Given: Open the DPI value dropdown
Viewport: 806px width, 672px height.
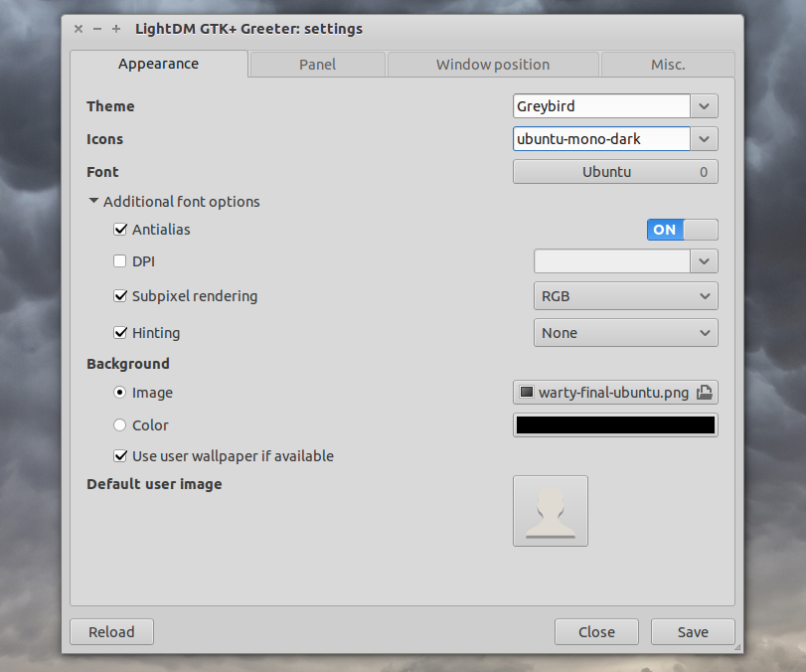Looking at the screenshot, I should tap(705, 260).
